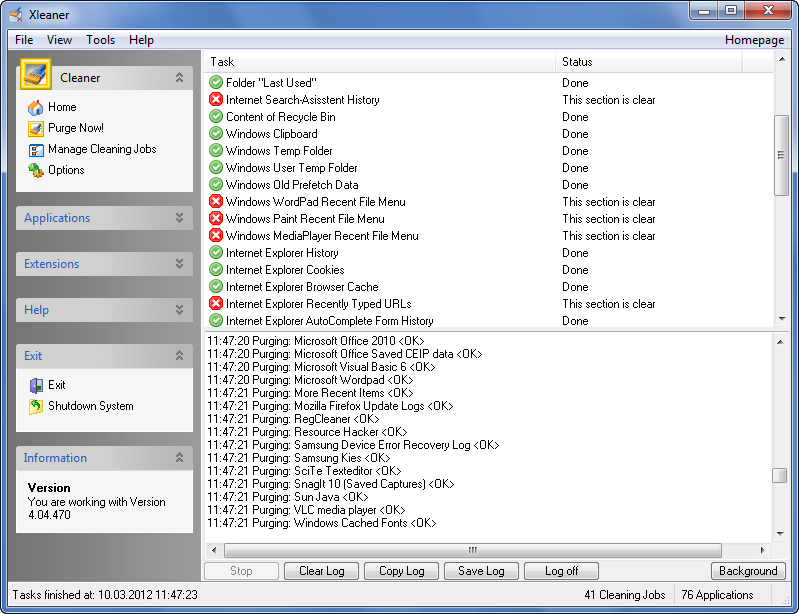
Task: Click the Save Log button
Action: tap(481, 571)
